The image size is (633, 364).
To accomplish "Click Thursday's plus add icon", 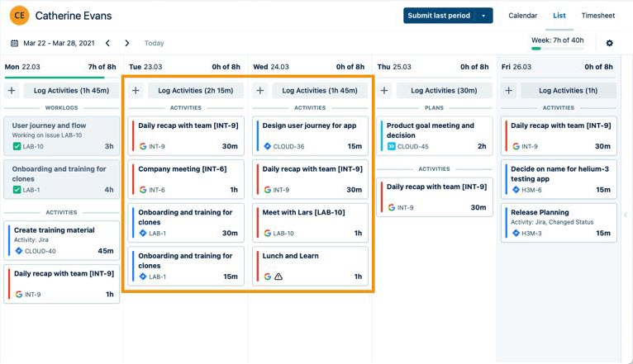I will pos(384,91).
